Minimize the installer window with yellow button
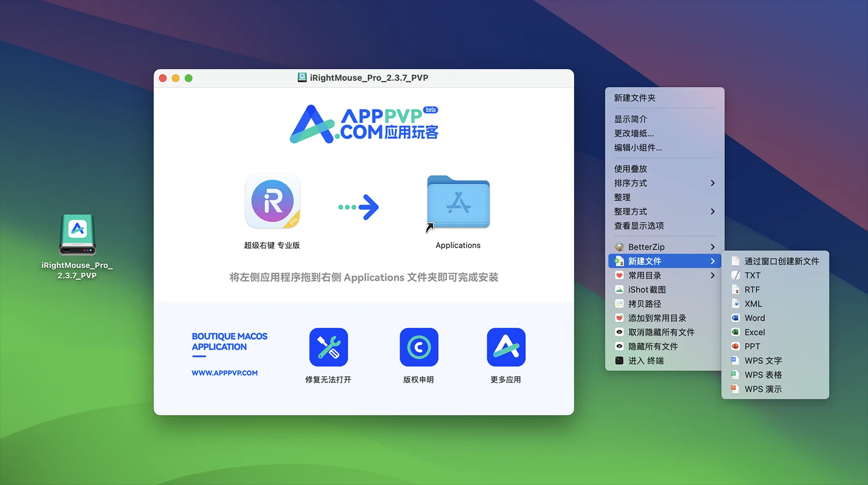Viewport: 868px width, 485px height. tap(176, 78)
